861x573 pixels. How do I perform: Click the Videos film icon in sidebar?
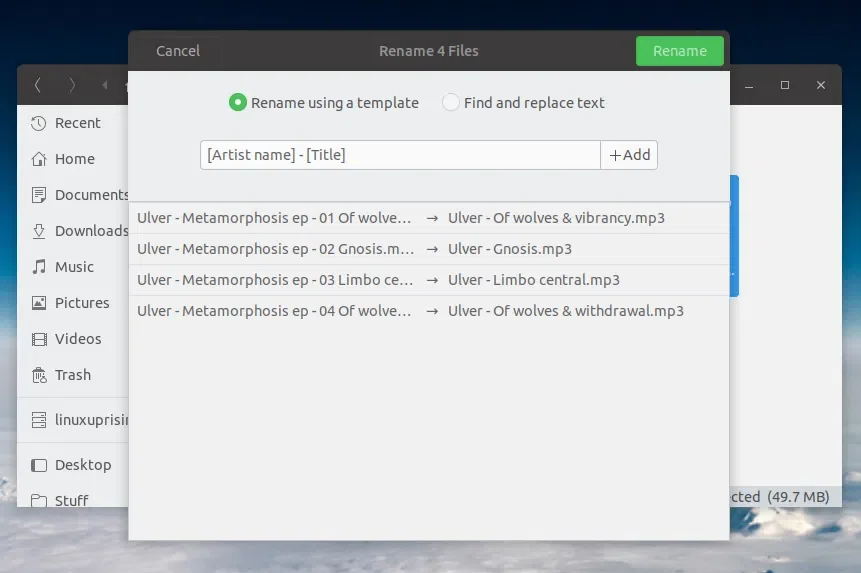click(39, 339)
